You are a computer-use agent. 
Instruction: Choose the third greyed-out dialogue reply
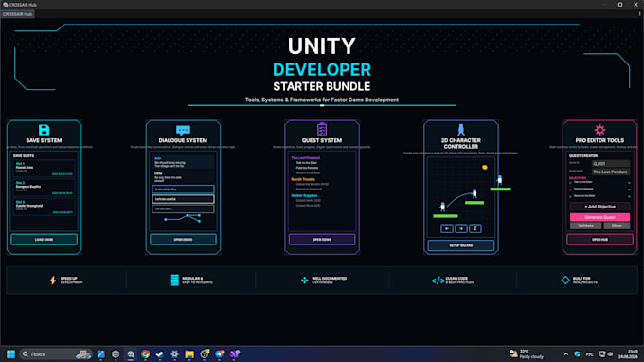(x=183, y=208)
